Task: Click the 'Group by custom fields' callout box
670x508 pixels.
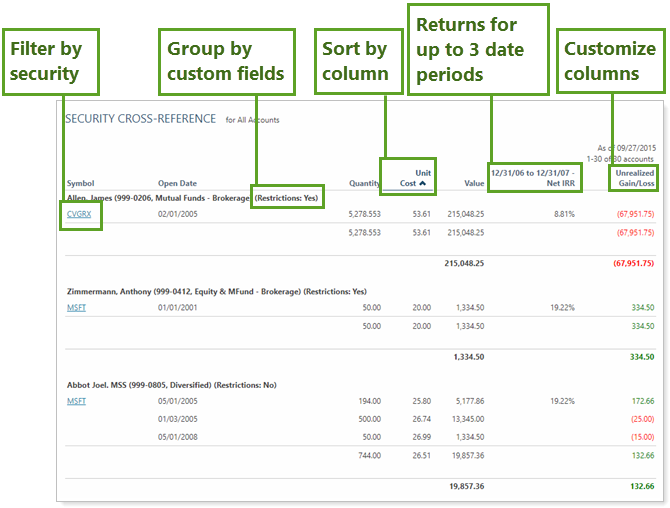Action: (226, 61)
